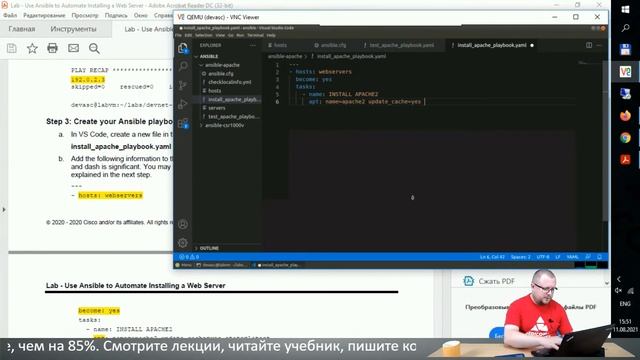Change line ending via LF status entry

558,257
